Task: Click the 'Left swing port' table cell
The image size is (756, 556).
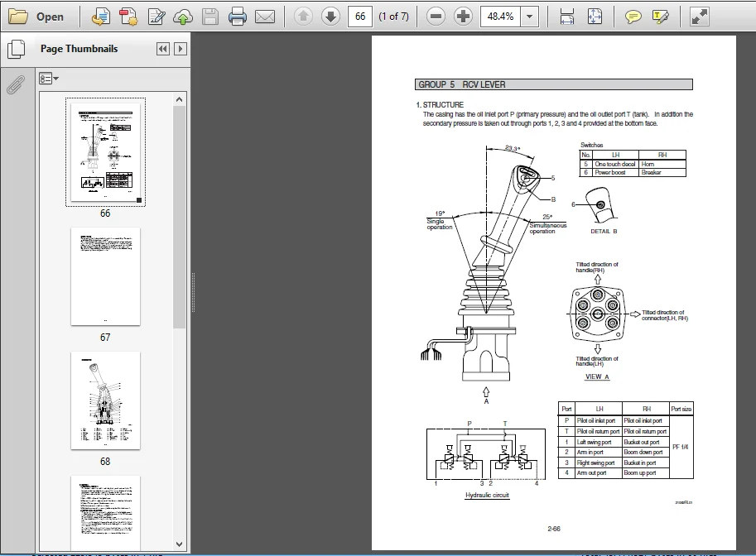Action: [x=598, y=442]
